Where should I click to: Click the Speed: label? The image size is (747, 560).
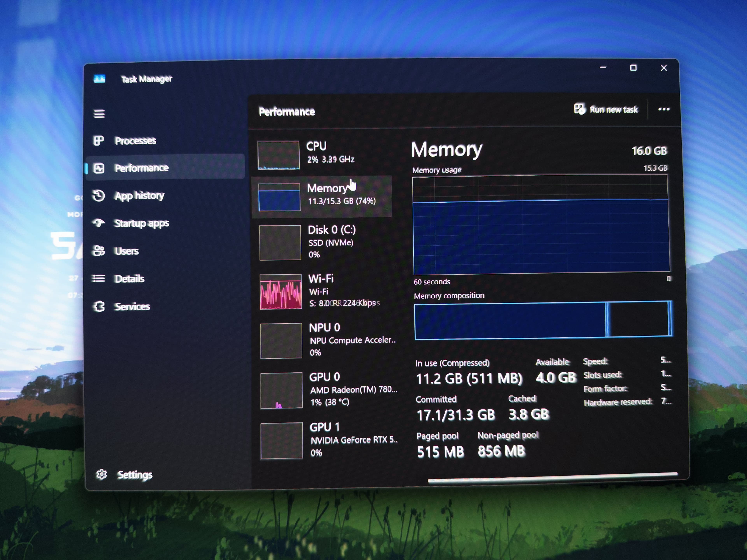[595, 361]
